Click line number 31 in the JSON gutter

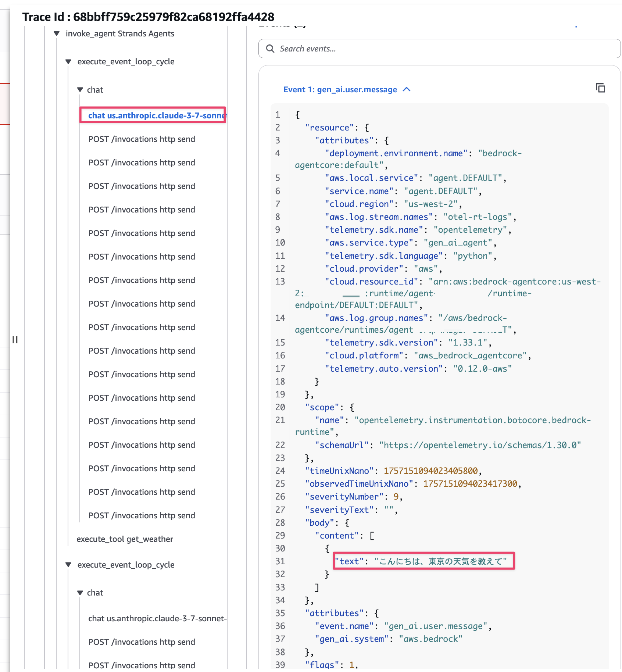280,561
